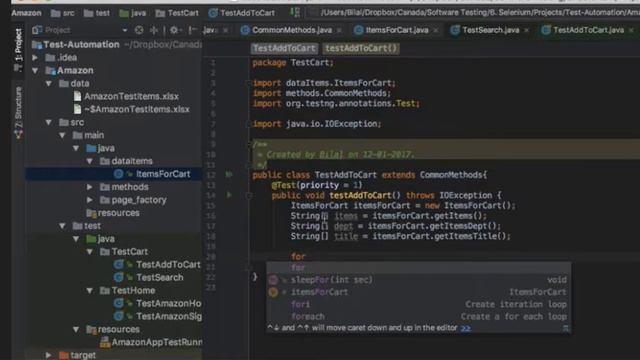Click the TestAddToCart breadcrumb in navigation bar
Screen dimensions: 640x360
(242, 13)
